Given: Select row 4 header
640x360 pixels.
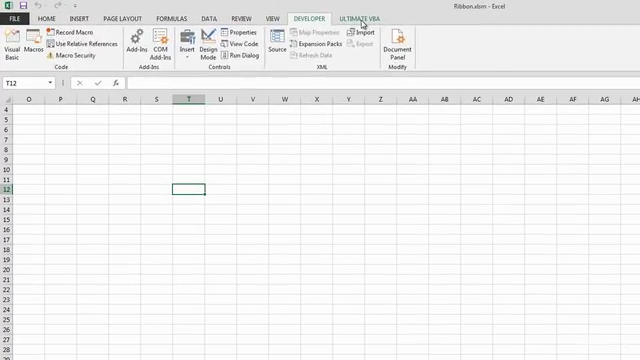Looking at the screenshot, I should point(7,109).
